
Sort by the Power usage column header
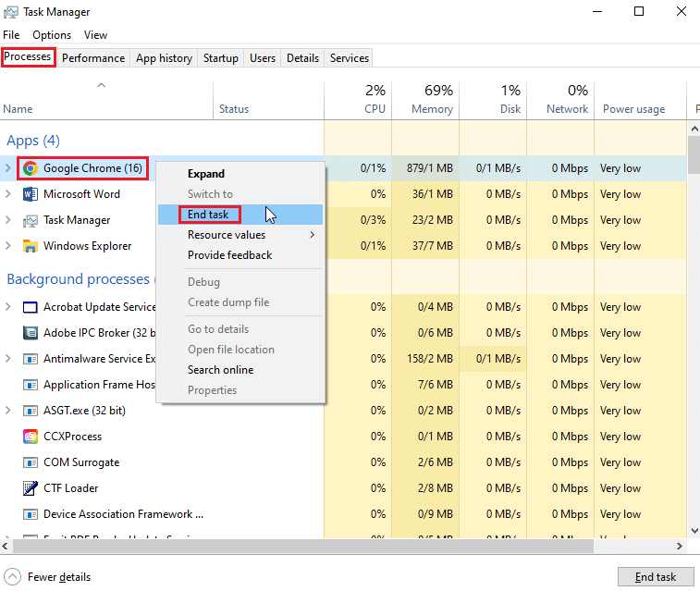(x=640, y=101)
